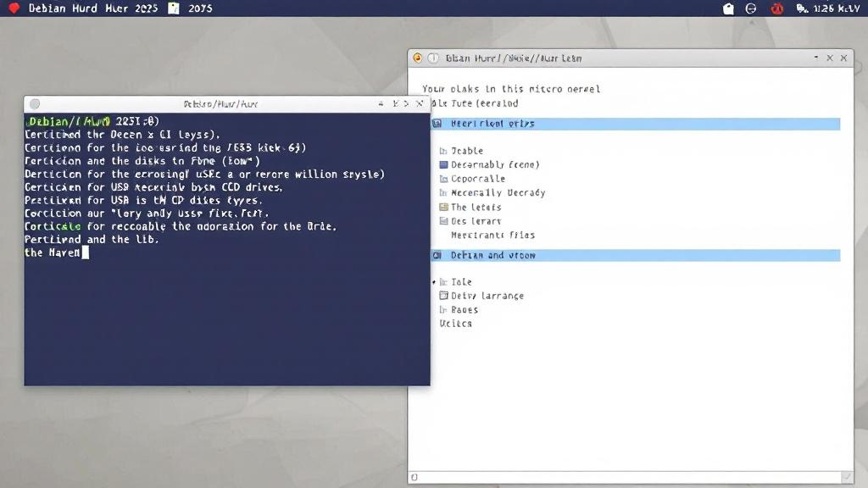Select the 'Ucites' entry
The height and width of the screenshot is (488, 868).
click(455, 324)
